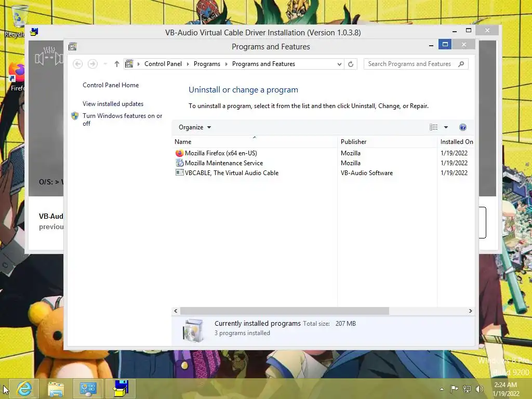This screenshot has width=532, height=399.
Task: Open volume speaker tray icon
Action: tap(480, 389)
